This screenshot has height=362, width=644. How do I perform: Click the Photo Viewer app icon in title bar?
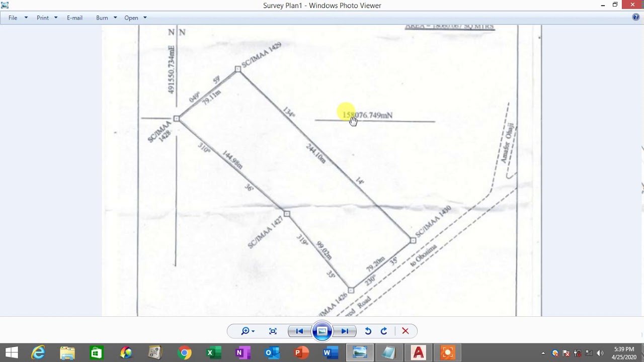5,5
